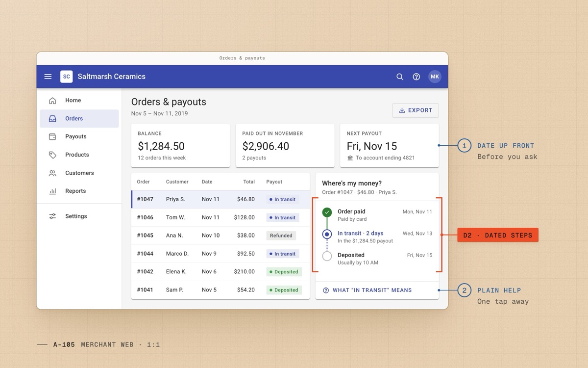Sort by the Date column header
The height and width of the screenshot is (368, 588).
207,182
